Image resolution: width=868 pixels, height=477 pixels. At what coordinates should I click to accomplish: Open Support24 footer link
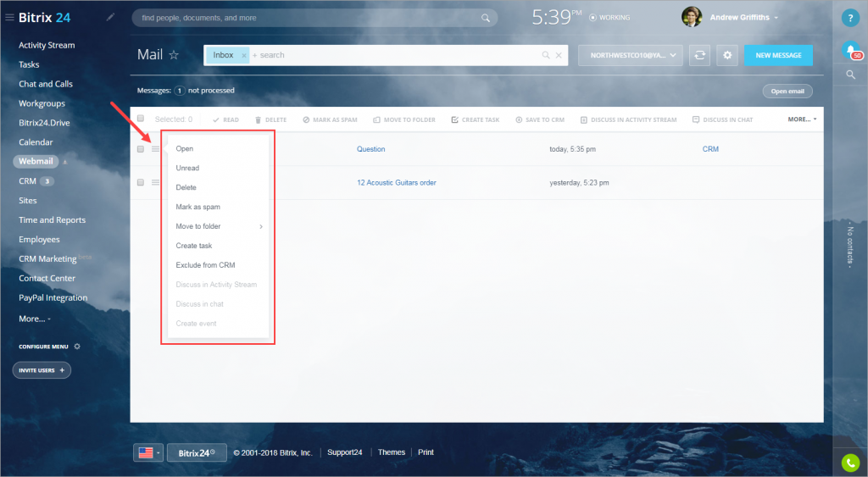coord(344,452)
